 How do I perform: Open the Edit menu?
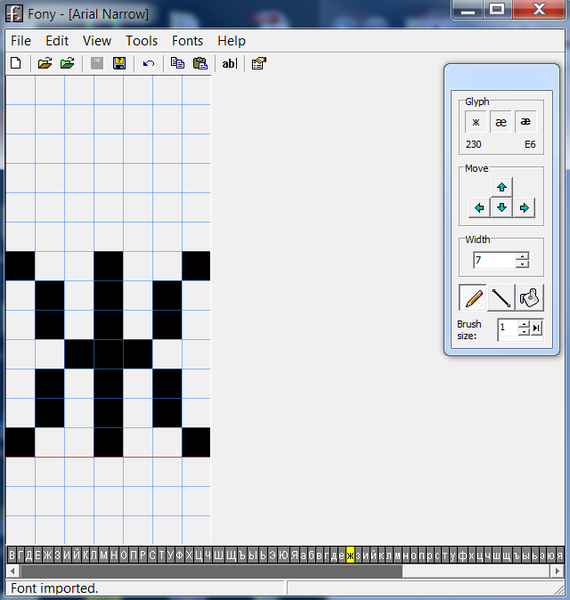[x=57, y=41]
